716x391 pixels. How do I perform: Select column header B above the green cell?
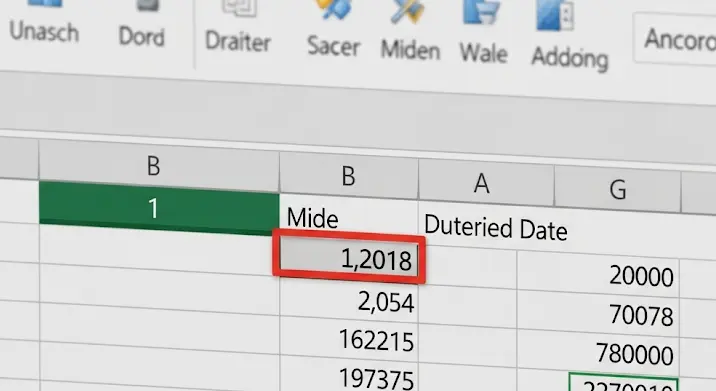159,165
